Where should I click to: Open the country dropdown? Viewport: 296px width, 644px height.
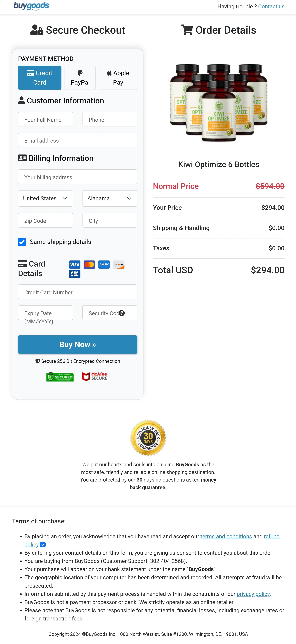[x=45, y=198]
